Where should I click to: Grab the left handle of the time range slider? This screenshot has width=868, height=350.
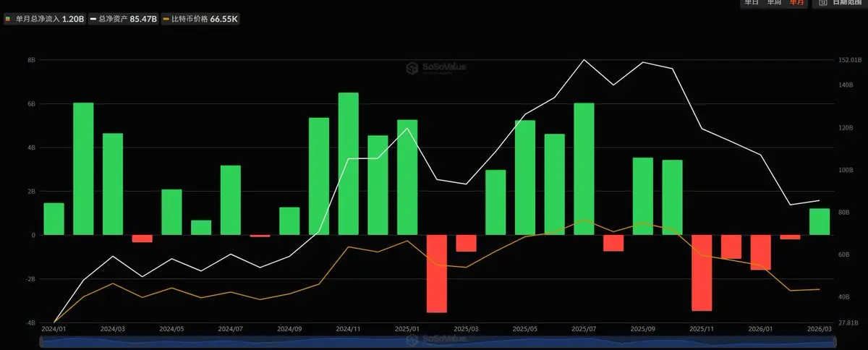[42, 341]
